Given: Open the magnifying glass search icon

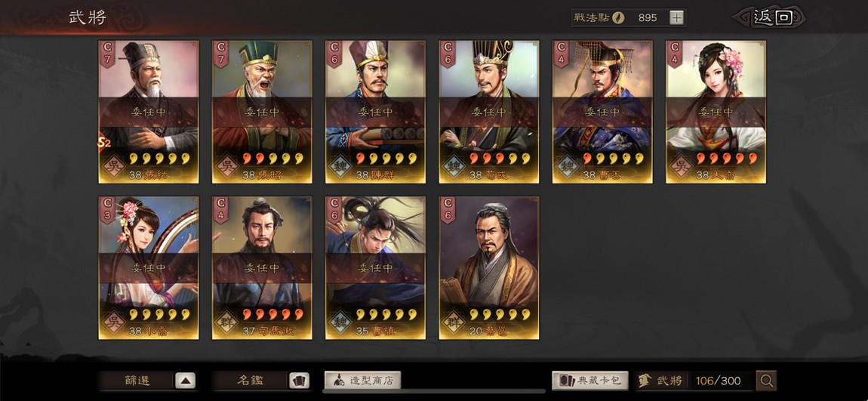Looking at the screenshot, I should point(766,381).
